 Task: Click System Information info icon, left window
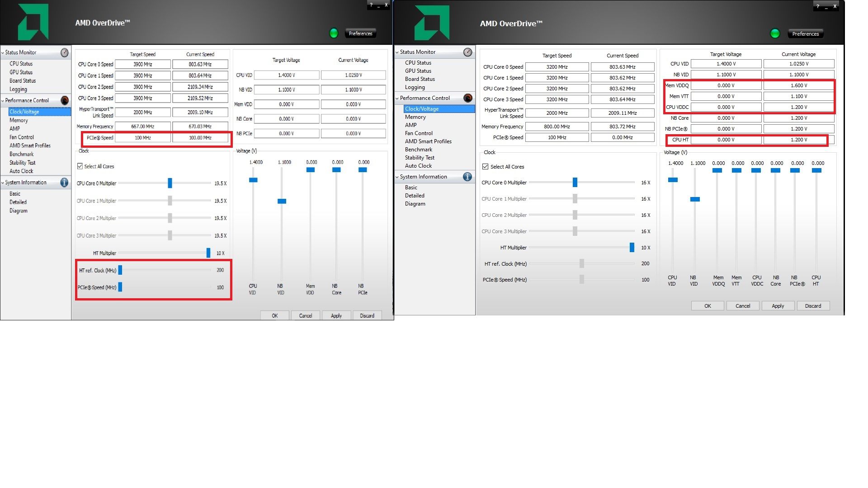[x=64, y=183]
